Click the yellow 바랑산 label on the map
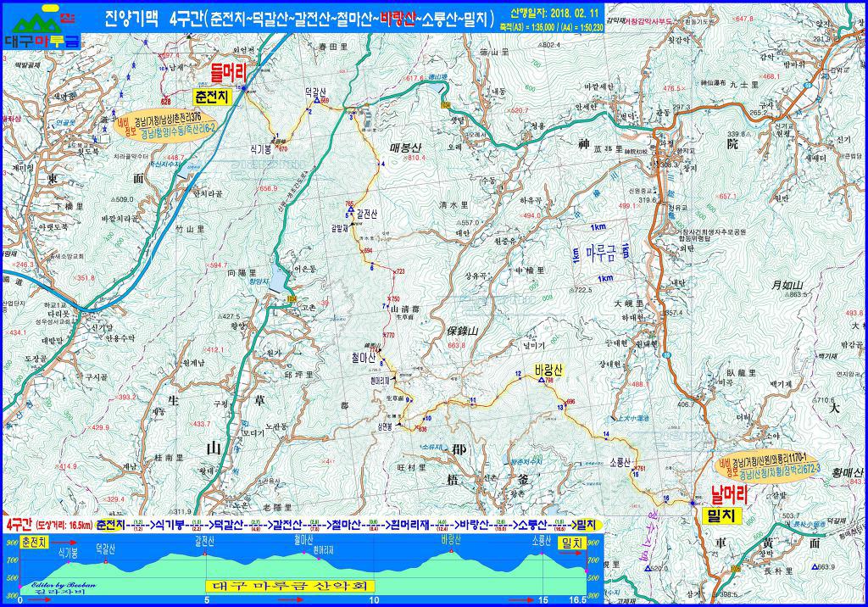The image size is (868, 607). 548,370
